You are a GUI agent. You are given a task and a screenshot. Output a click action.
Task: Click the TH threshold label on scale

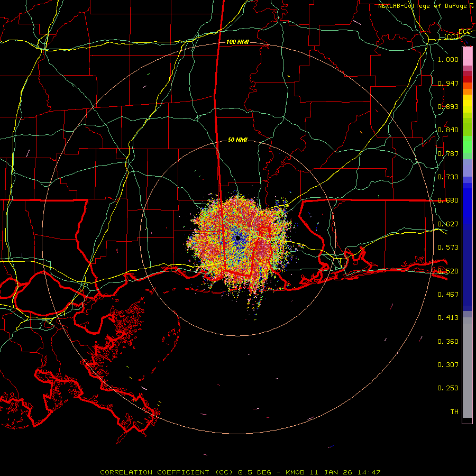pos(454,412)
